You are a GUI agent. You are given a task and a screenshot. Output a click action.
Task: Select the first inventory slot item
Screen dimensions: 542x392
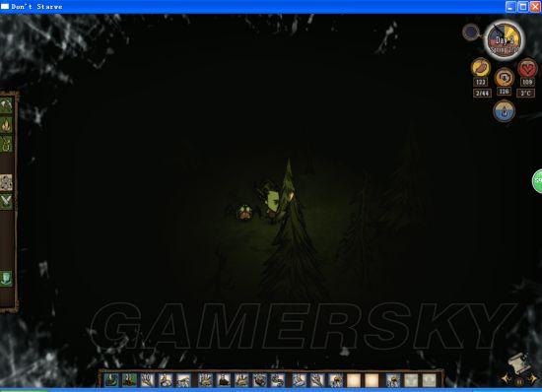(111, 380)
